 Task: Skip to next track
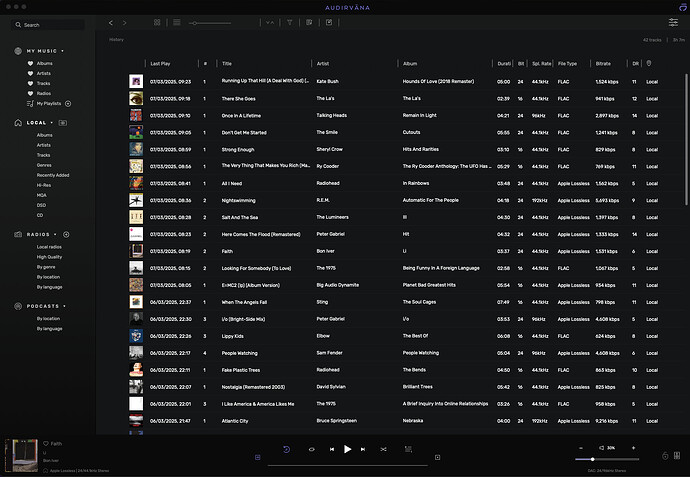363,449
